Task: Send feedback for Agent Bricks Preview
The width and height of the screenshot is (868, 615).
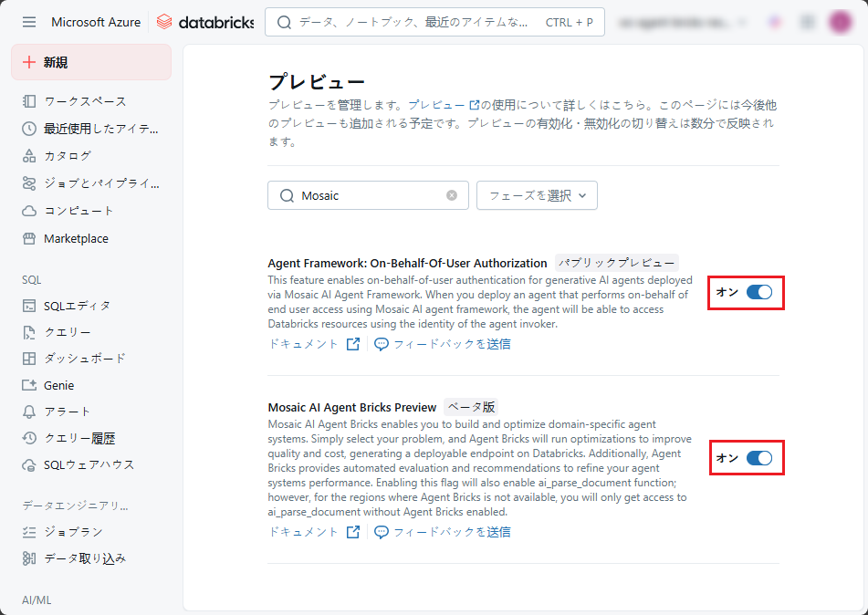Action: point(443,532)
